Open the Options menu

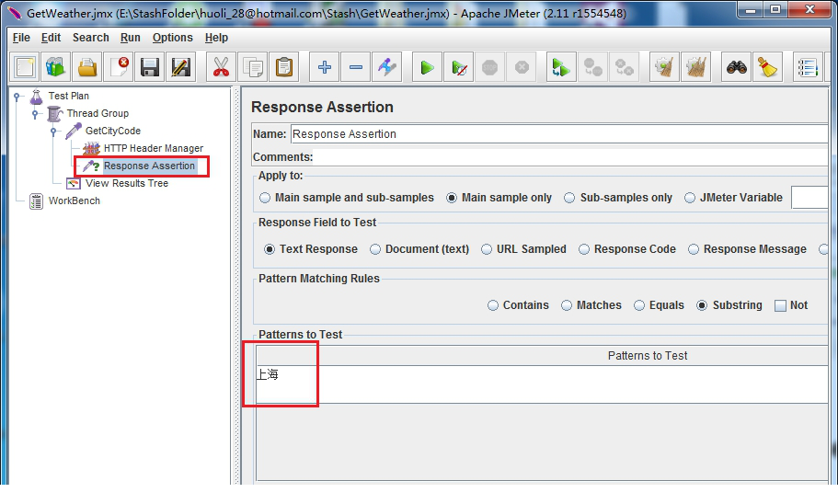173,38
